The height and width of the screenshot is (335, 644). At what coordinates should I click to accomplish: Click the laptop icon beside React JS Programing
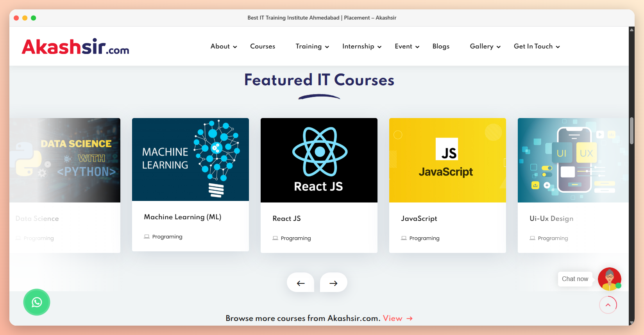pyautogui.click(x=275, y=238)
